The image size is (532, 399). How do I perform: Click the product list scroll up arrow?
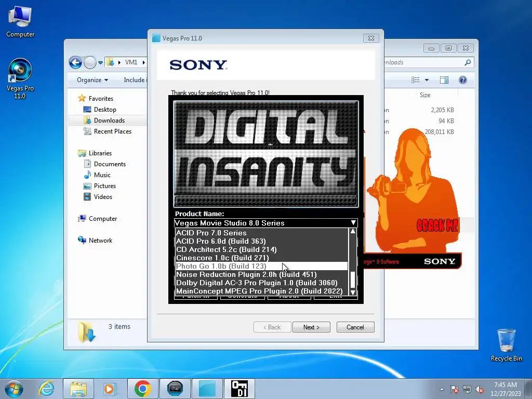[x=353, y=231]
